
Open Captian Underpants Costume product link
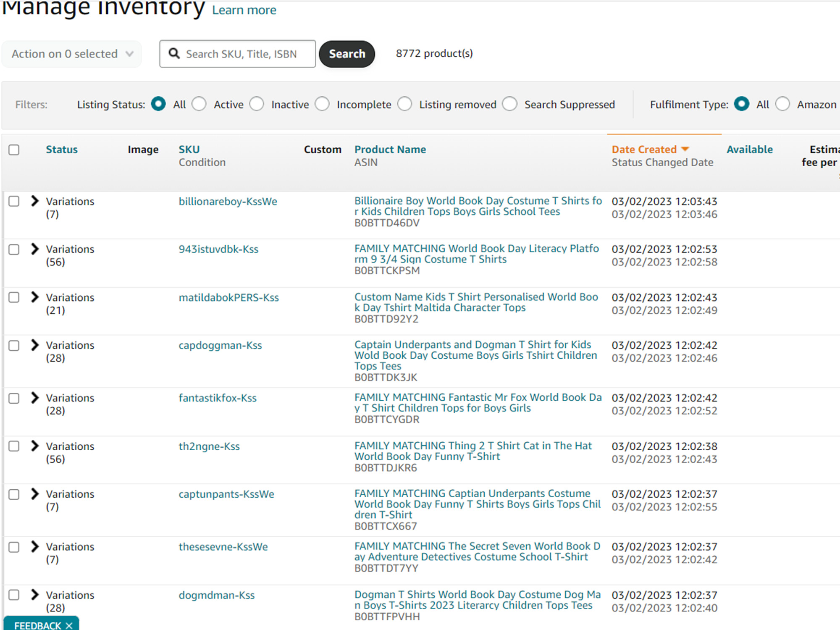coord(478,504)
